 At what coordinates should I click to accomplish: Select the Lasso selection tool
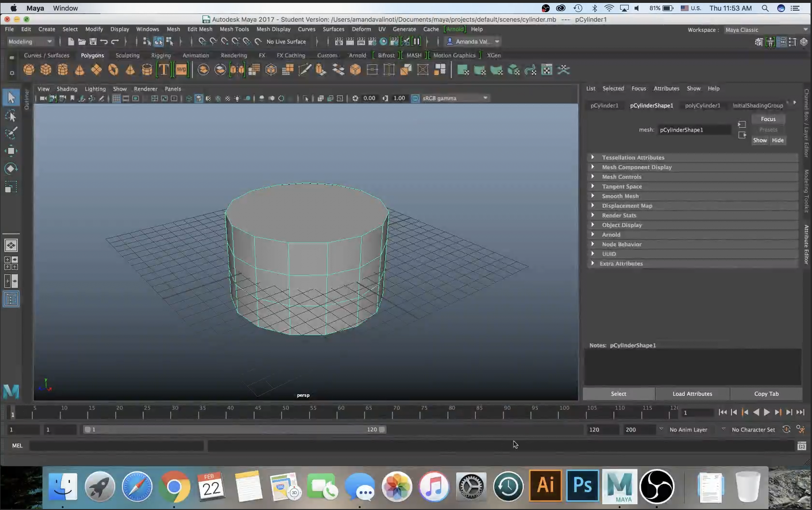11,116
